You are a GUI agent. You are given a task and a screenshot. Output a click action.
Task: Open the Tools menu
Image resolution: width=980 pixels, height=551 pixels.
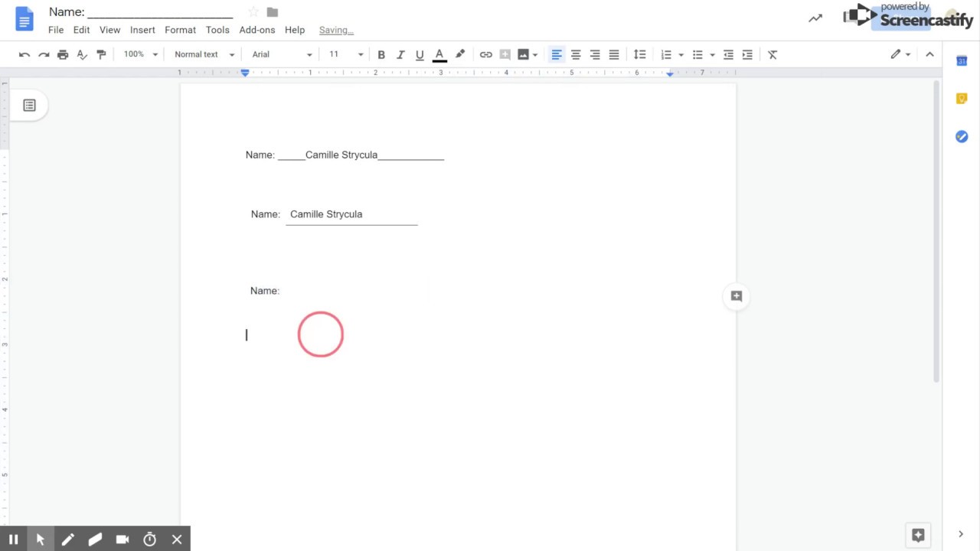click(x=217, y=30)
